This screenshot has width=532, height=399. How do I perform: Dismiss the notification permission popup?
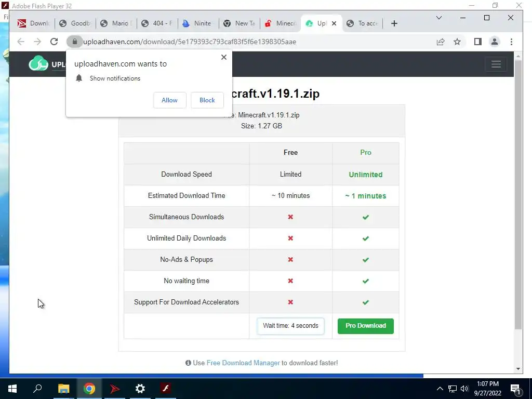[223, 57]
